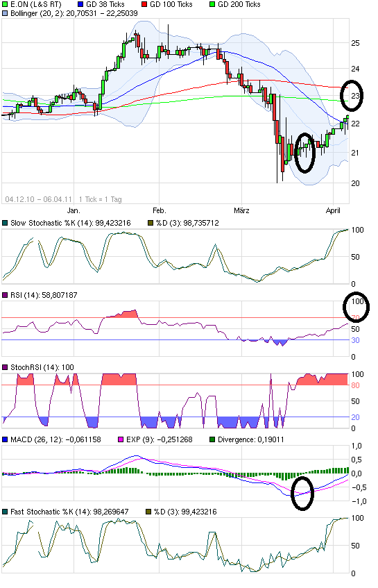
Task: Click the price axis label 24
Action: click(x=355, y=69)
